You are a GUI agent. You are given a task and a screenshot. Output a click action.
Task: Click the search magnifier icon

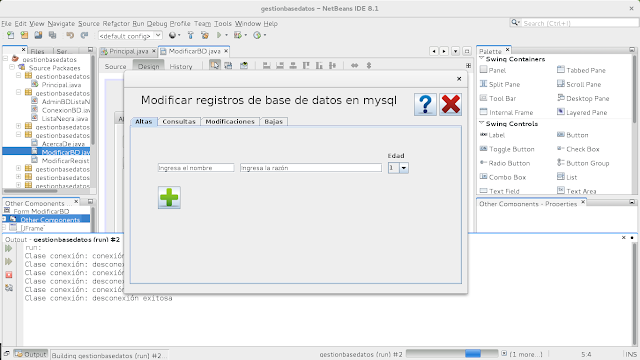515,23
